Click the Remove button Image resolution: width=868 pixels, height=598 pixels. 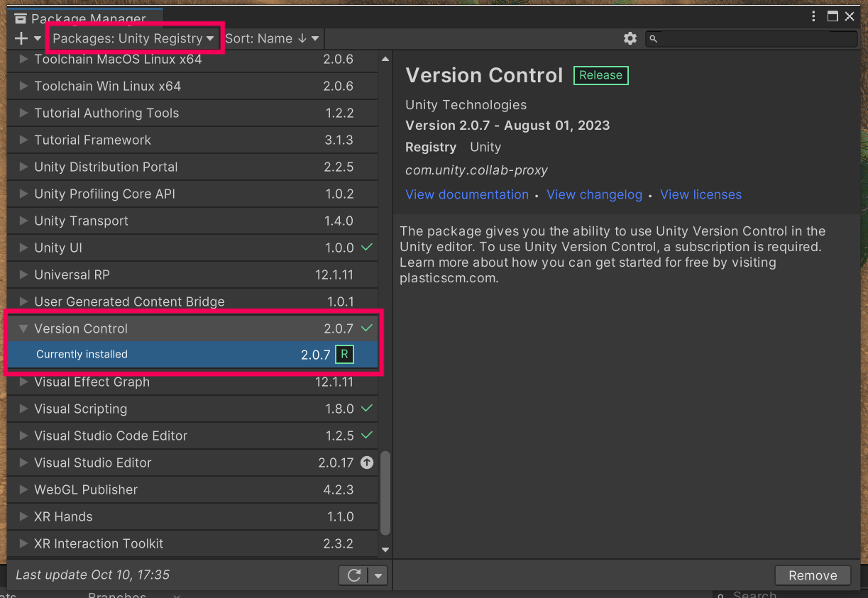pyautogui.click(x=813, y=575)
